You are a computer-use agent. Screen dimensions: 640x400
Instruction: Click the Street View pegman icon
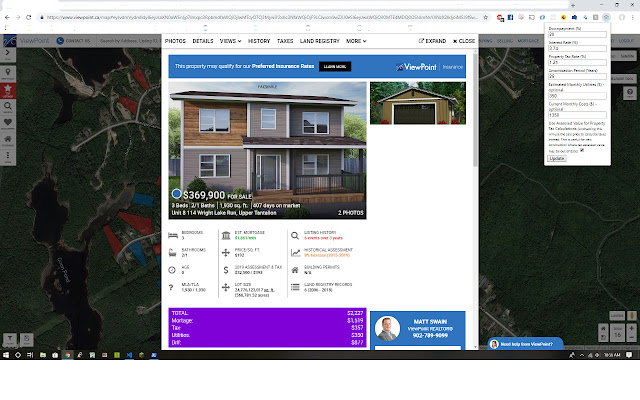pos(632,316)
